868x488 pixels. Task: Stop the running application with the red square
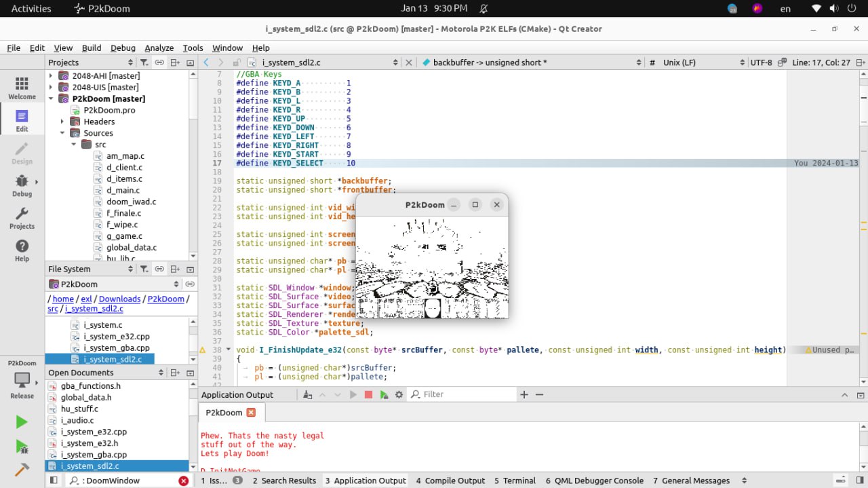(368, 394)
